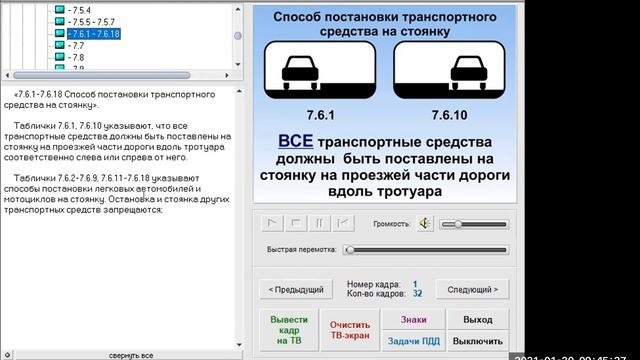
Task: Click the tree horizontal scroll left arrow
Action: coord(7,75)
